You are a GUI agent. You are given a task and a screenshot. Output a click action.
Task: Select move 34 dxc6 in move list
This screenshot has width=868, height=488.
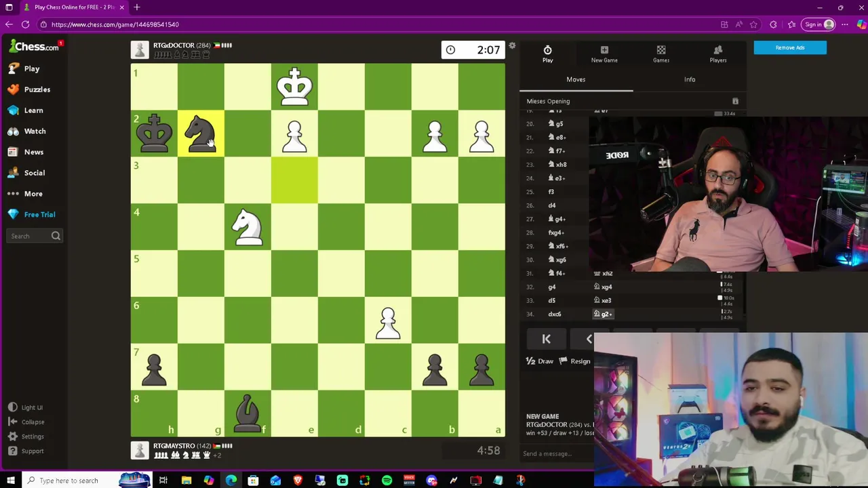tap(555, 314)
